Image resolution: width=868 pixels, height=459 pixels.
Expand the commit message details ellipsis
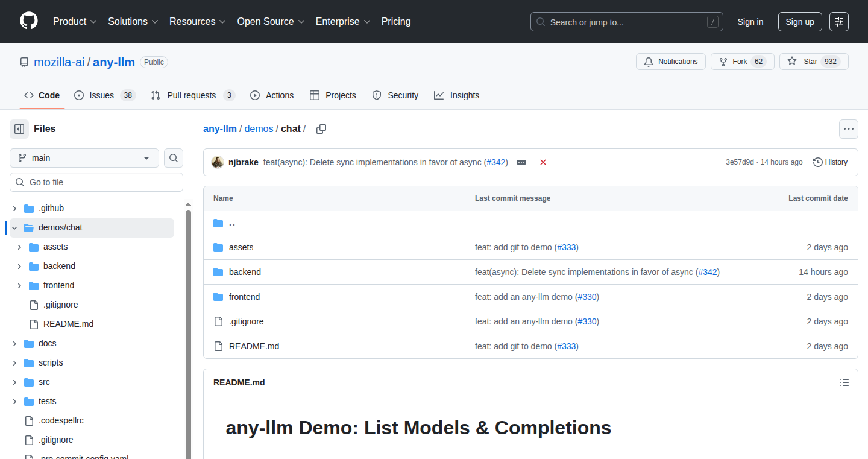[x=521, y=162]
